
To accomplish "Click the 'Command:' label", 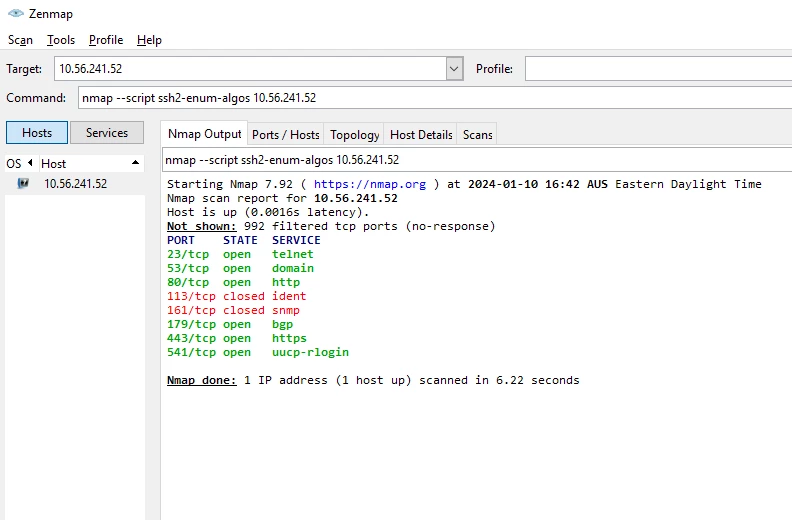I will [36, 98].
